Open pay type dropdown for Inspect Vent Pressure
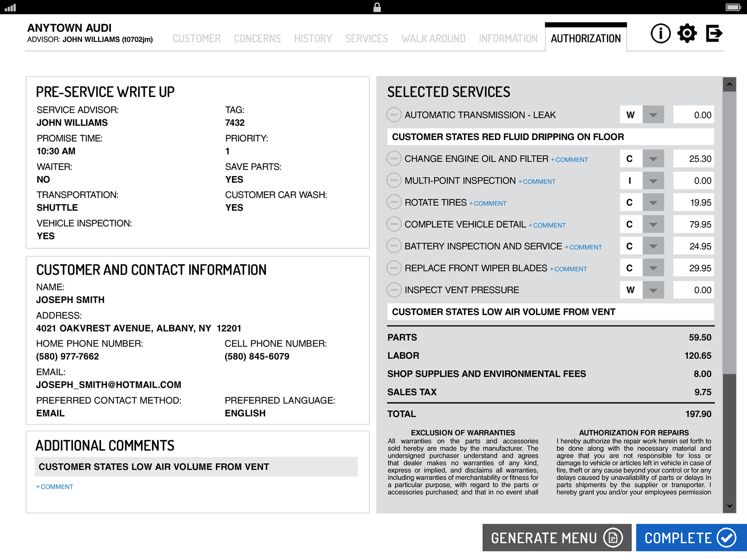 653,290
